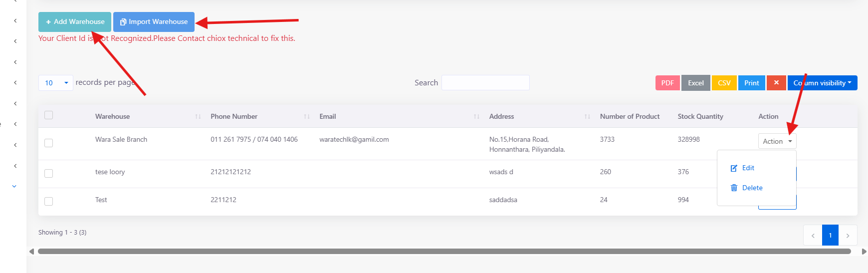Click the Edit pencil icon in dropdown

click(x=734, y=168)
